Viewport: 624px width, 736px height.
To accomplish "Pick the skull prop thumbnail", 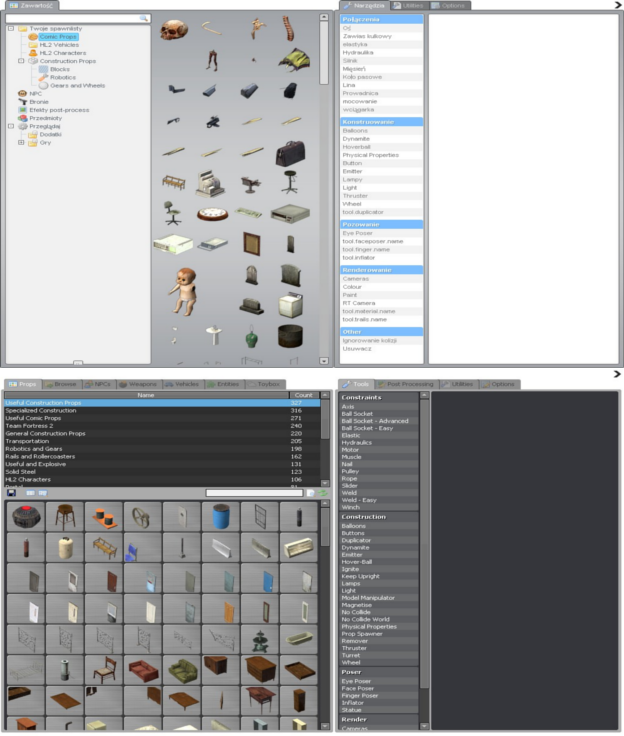I will (174, 31).
